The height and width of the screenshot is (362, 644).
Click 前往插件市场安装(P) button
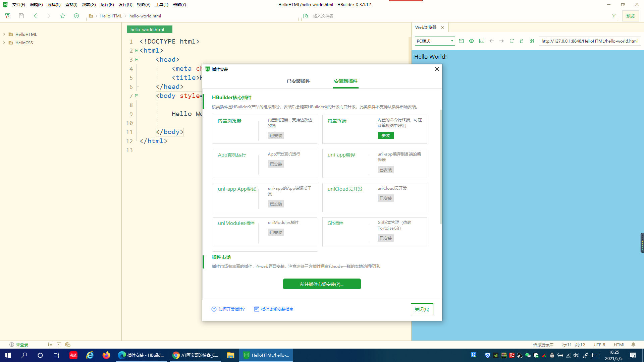coord(321,284)
